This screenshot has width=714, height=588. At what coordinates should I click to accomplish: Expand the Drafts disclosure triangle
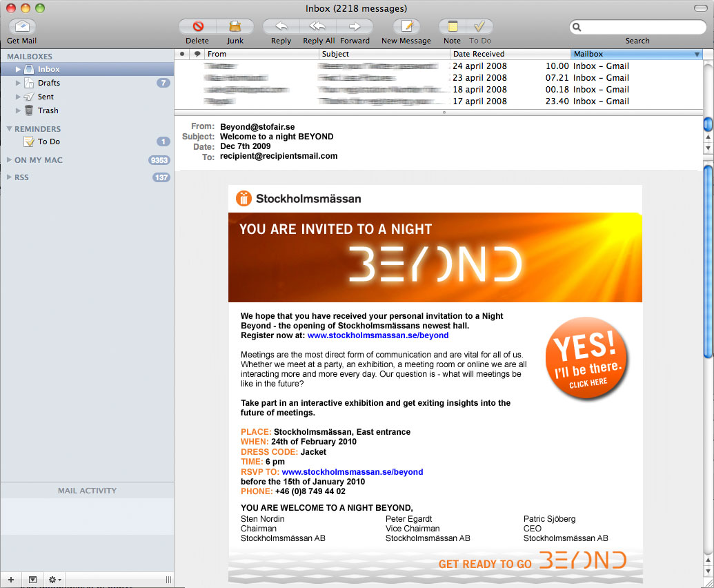coord(18,83)
